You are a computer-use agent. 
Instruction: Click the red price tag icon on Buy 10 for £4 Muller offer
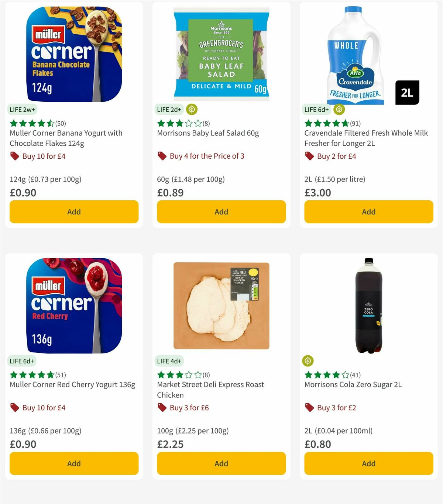click(x=15, y=156)
